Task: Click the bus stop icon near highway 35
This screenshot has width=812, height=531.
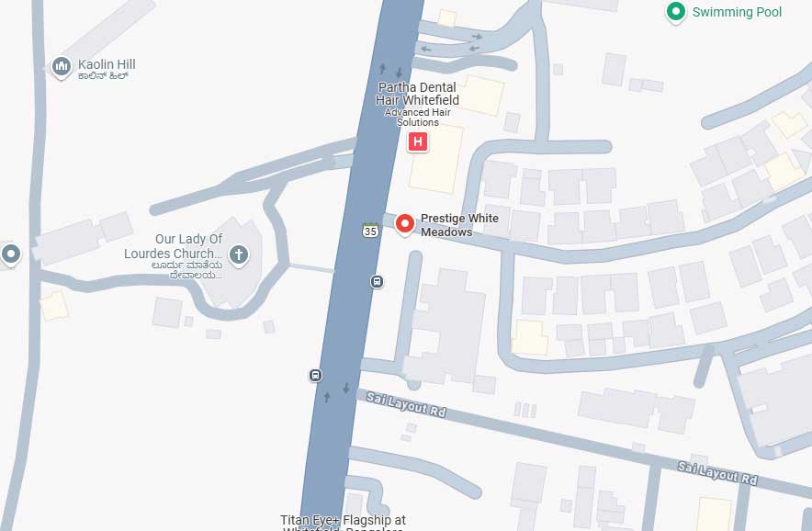Action: 377,282
